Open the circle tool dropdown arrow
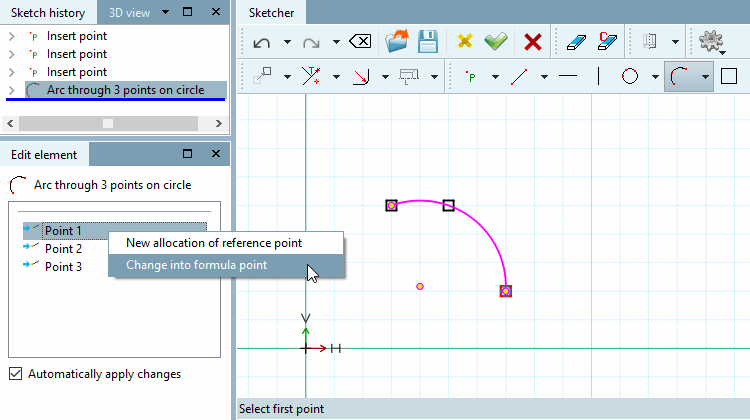The height and width of the screenshot is (420, 750). point(655,77)
